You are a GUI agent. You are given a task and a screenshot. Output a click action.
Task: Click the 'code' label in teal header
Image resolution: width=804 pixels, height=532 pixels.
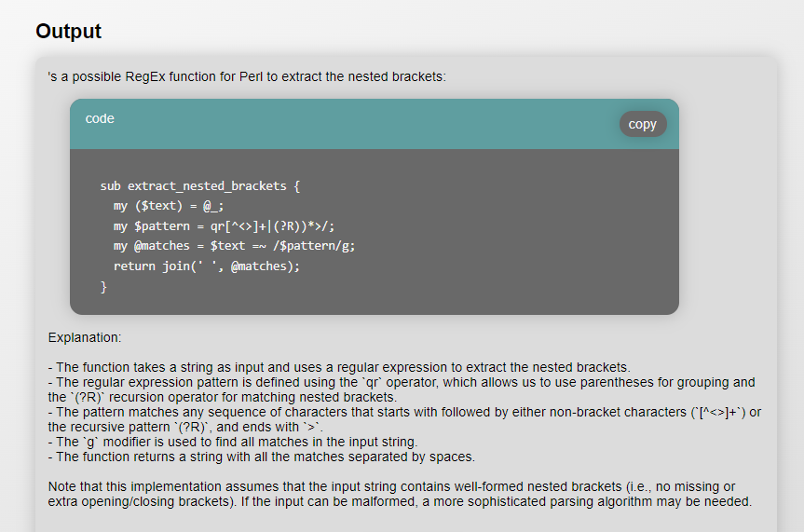(100, 118)
